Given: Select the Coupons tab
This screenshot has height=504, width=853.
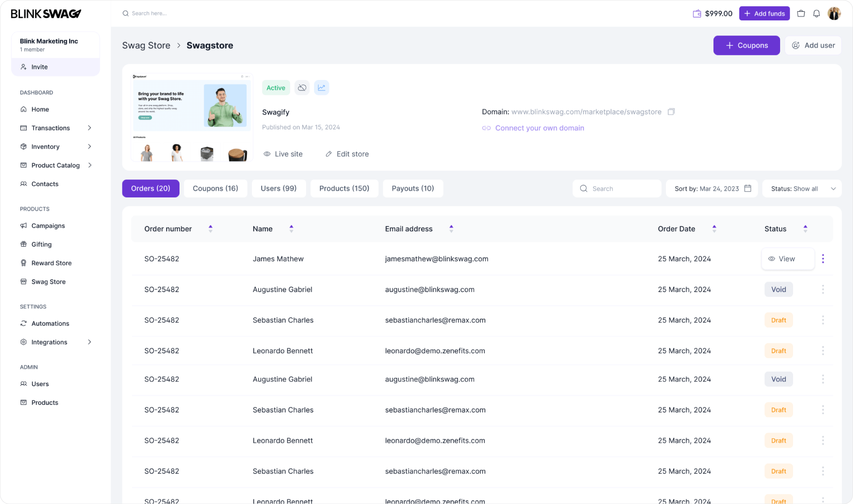Looking at the screenshot, I should point(215,188).
